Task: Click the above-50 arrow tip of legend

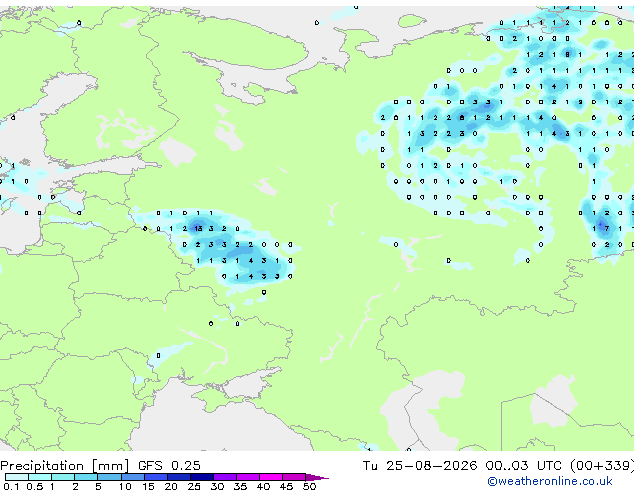Action: coord(317,477)
